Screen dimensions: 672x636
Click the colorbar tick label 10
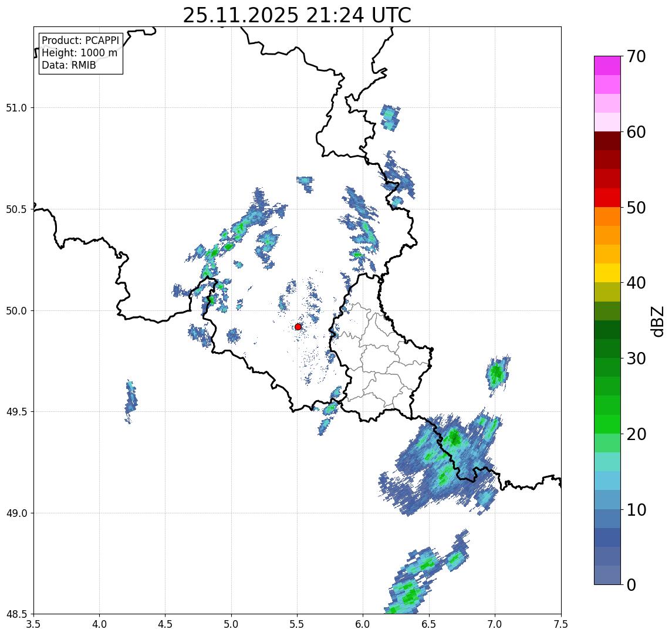(x=636, y=510)
